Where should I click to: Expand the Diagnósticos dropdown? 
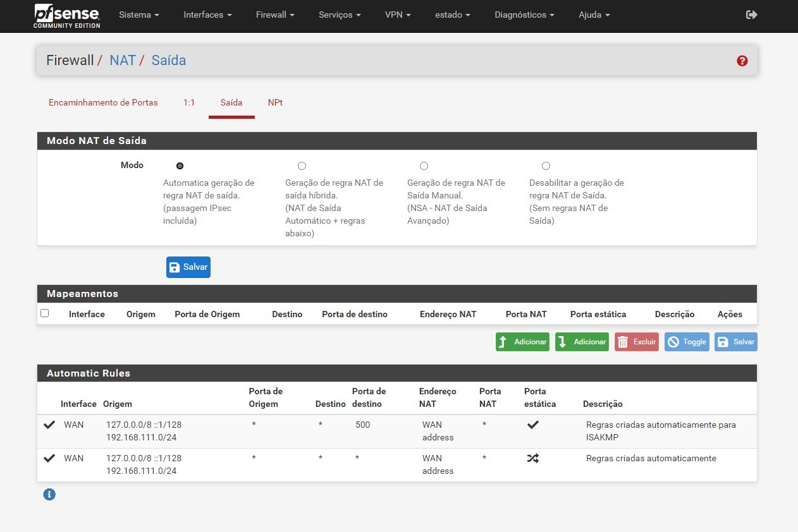tap(524, 15)
